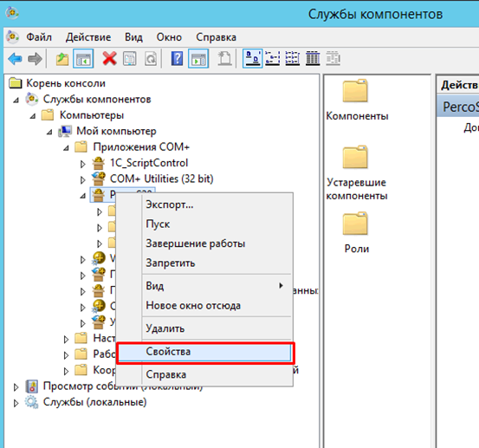The height and width of the screenshot is (448, 479).
Task: Choose Свойства in the context menu
Action: pos(204,352)
